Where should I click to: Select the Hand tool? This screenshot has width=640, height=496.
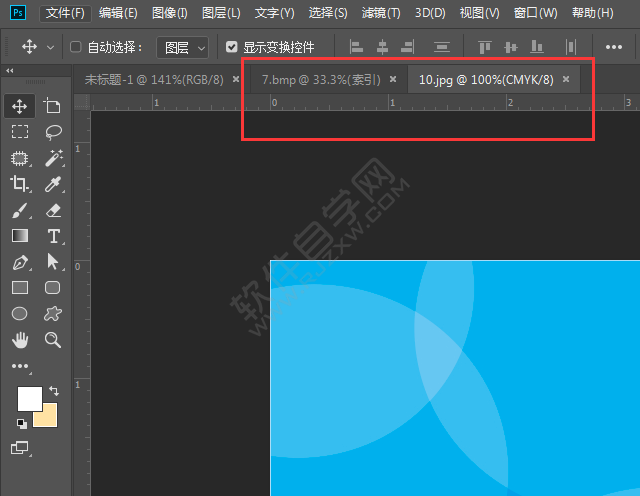[20, 340]
